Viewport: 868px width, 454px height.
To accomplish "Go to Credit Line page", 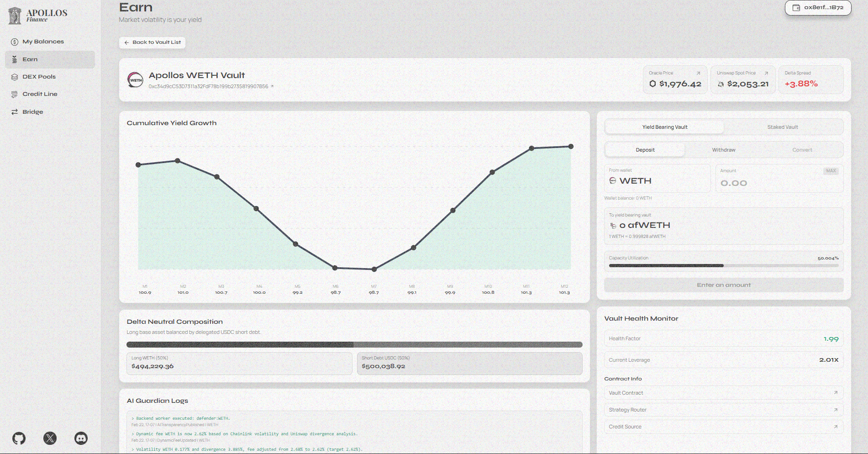I will point(40,94).
